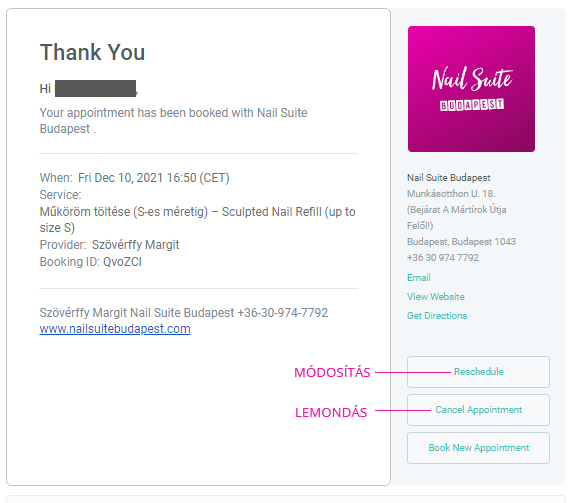
Task: Open Book New Appointment
Action: tap(478, 448)
